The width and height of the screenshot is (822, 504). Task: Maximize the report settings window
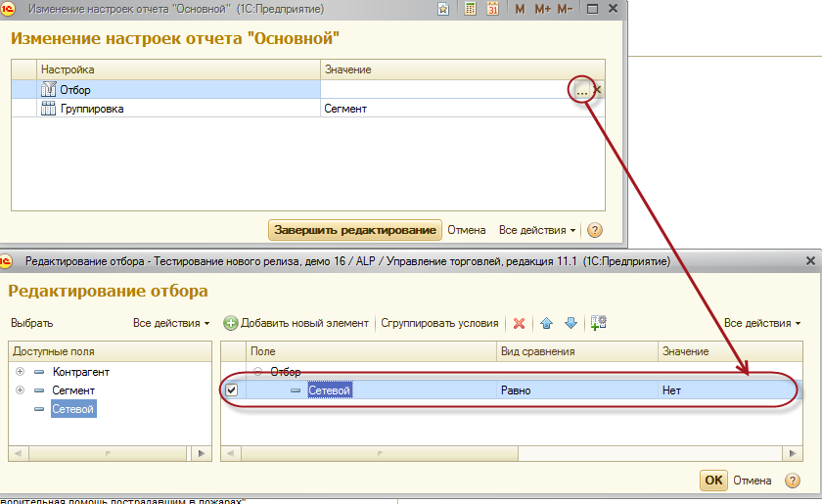click(x=592, y=9)
